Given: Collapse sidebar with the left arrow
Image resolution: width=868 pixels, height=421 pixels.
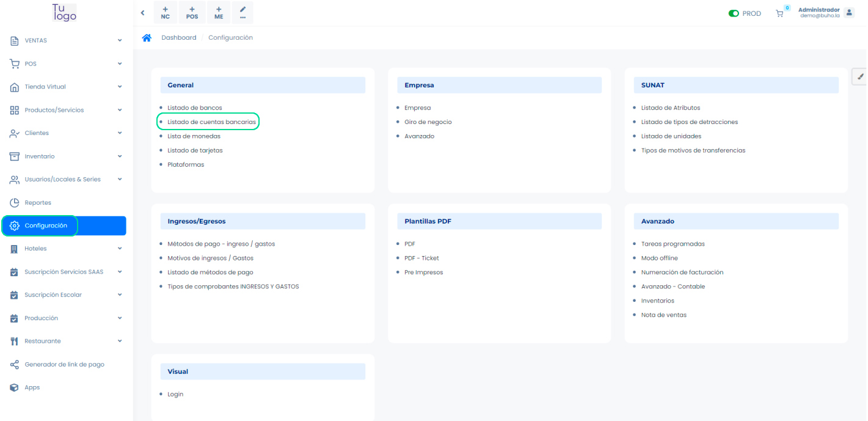Looking at the screenshot, I should coord(142,13).
